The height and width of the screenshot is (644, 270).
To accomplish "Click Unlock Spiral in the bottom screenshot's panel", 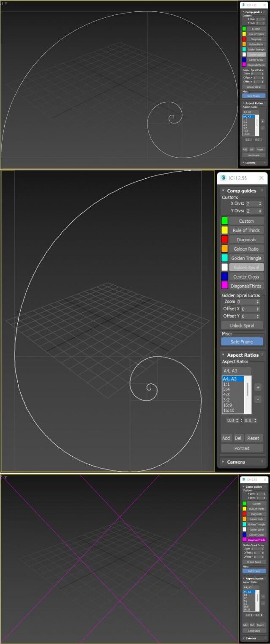I will click(x=254, y=562).
